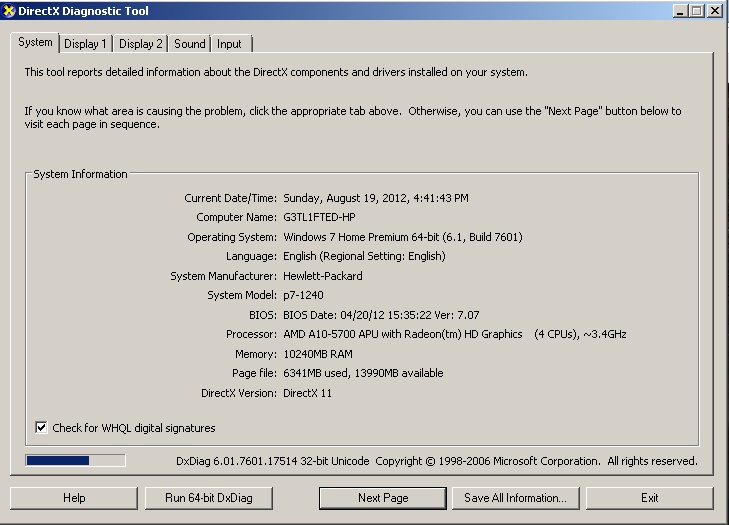Click the AMD A10-5700 processor value
The width and height of the screenshot is (729, 525).
coord(455,334)
